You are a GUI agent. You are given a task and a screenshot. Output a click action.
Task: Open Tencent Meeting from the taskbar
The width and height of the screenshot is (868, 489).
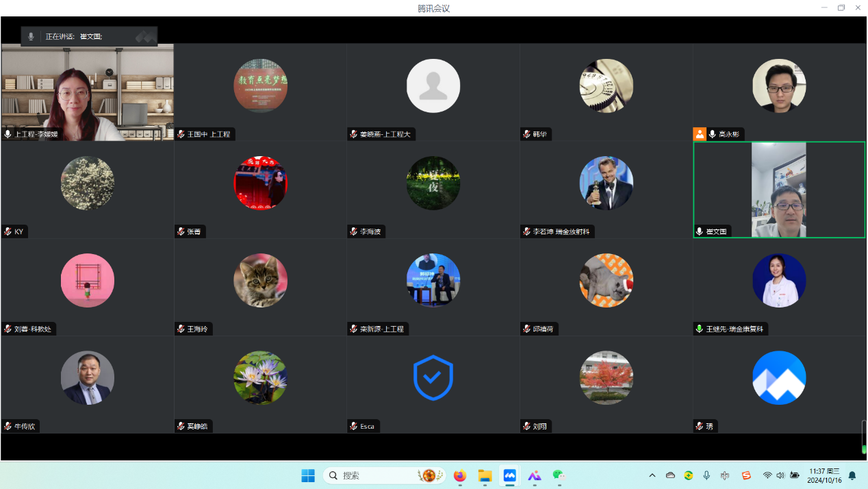click(x=509, y=475)
